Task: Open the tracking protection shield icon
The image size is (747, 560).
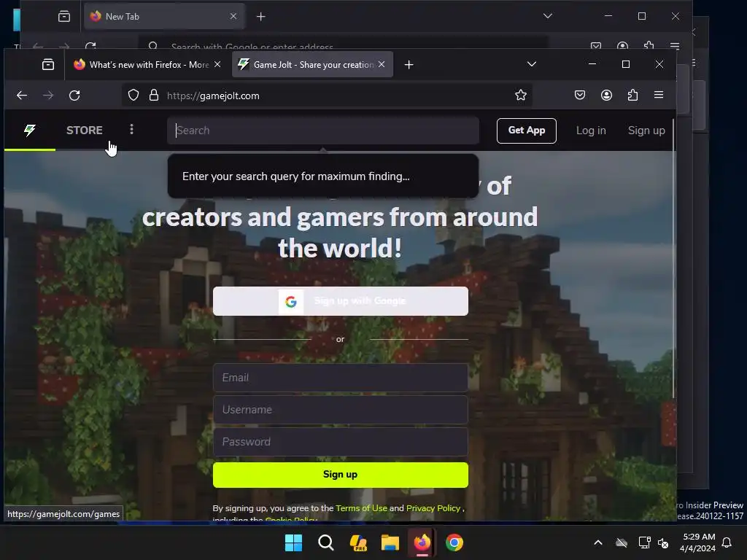Action: pyautogui.click(x=133, y=96)
